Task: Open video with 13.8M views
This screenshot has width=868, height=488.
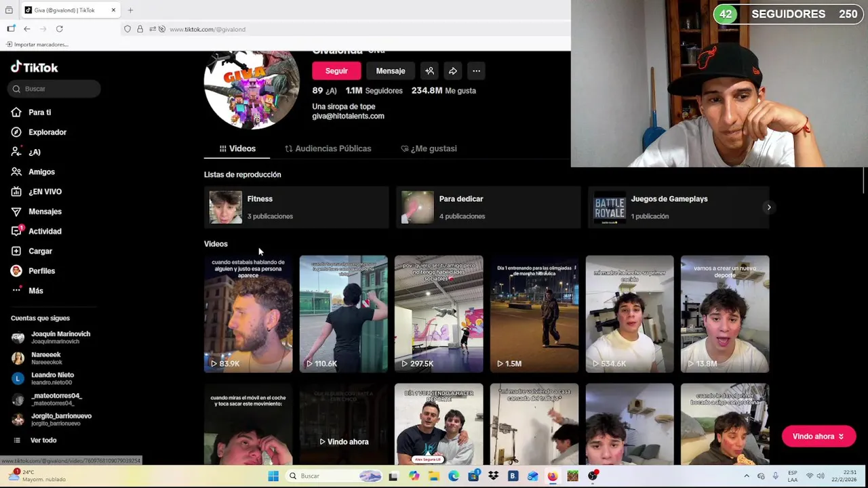Action: pos(725,314)
